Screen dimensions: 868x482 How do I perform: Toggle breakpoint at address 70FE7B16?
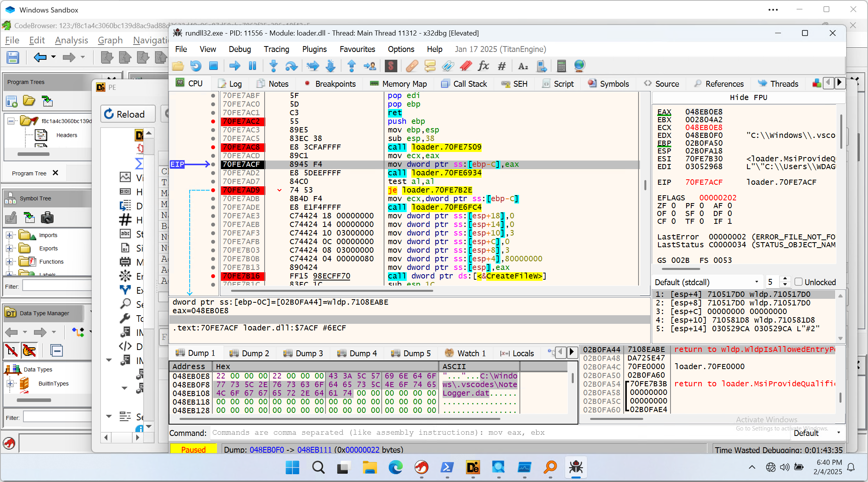(213, 276)
